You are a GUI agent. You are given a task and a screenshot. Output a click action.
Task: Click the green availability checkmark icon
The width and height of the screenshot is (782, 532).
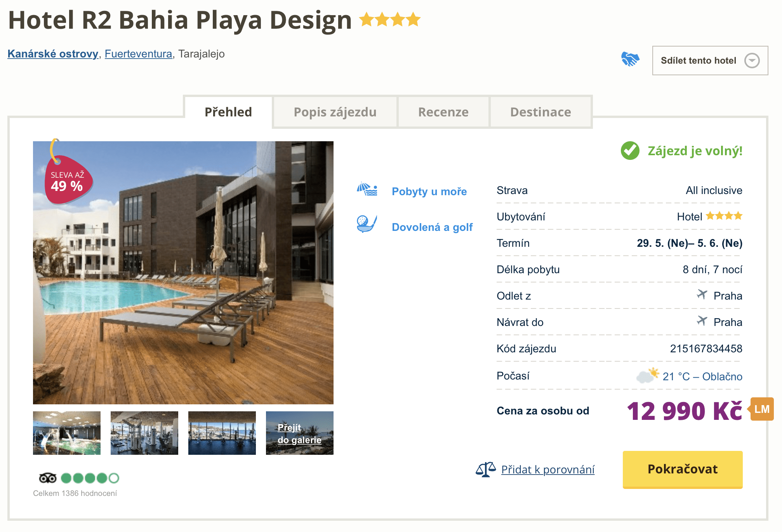click(x=630, y=151)
